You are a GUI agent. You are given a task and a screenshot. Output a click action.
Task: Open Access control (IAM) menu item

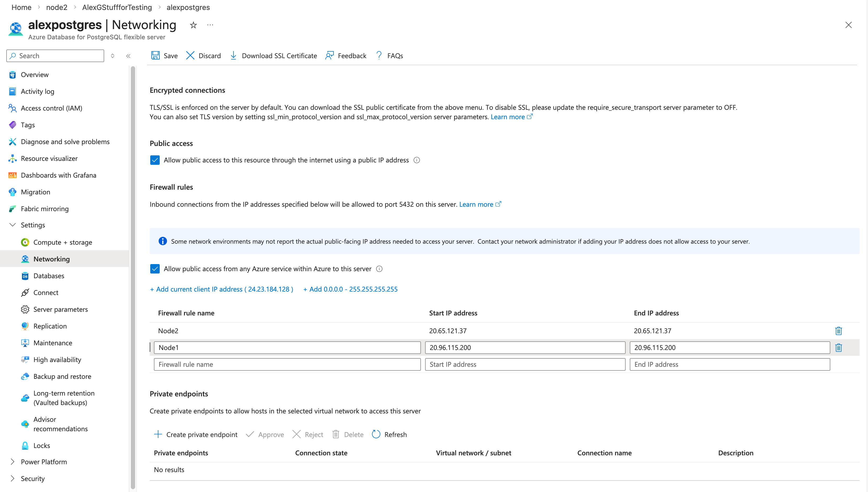52,108
